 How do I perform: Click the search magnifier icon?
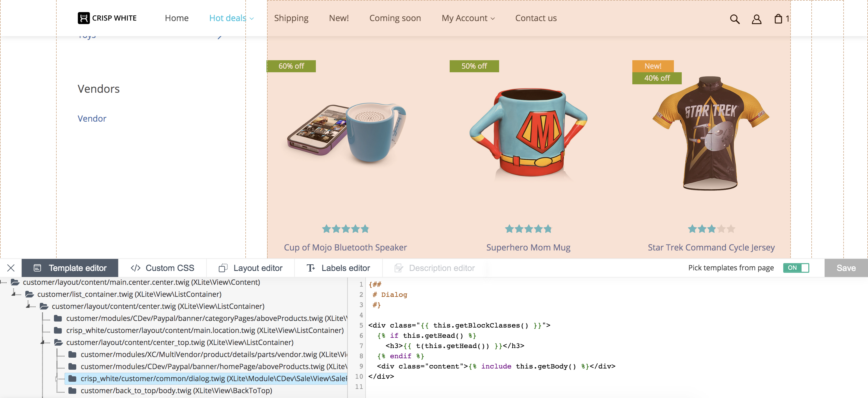pyautogui.click(x=734, y=19)
